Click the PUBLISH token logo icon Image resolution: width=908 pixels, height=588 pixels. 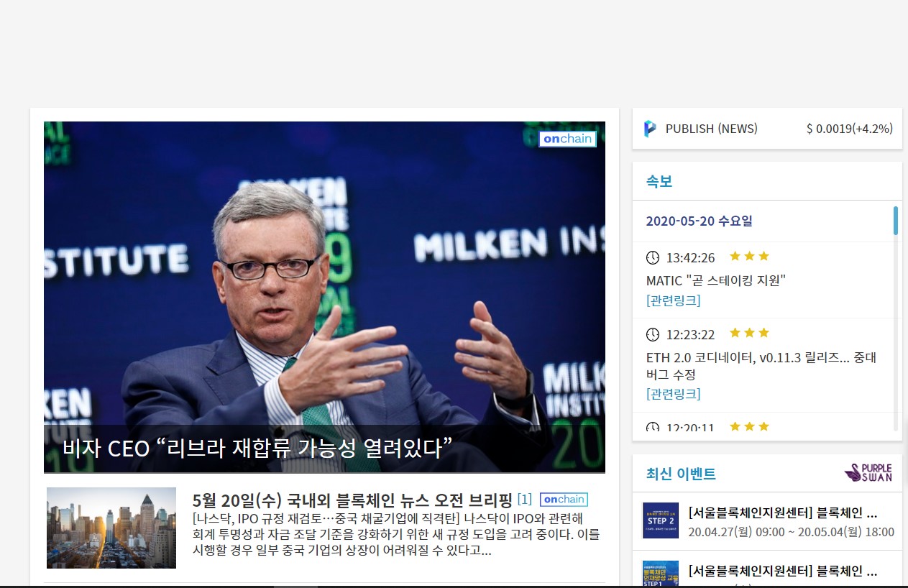pos(650,129)
